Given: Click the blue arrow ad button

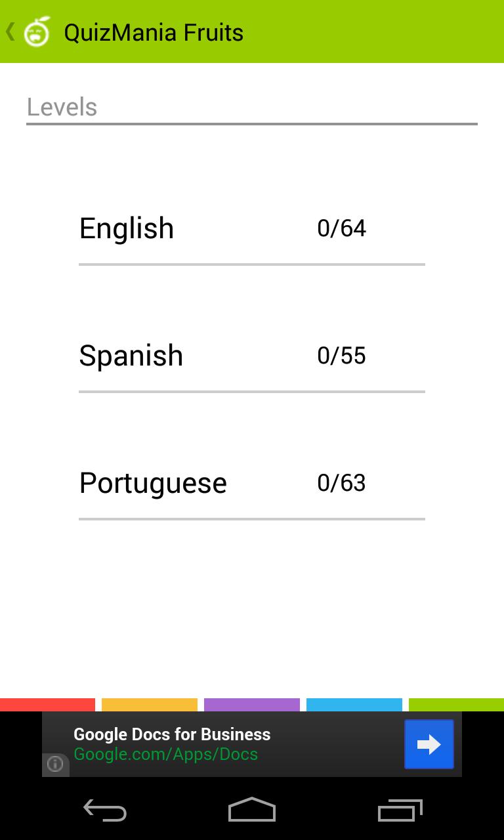Looking at the screenshot, I should (x=429, y=744).
